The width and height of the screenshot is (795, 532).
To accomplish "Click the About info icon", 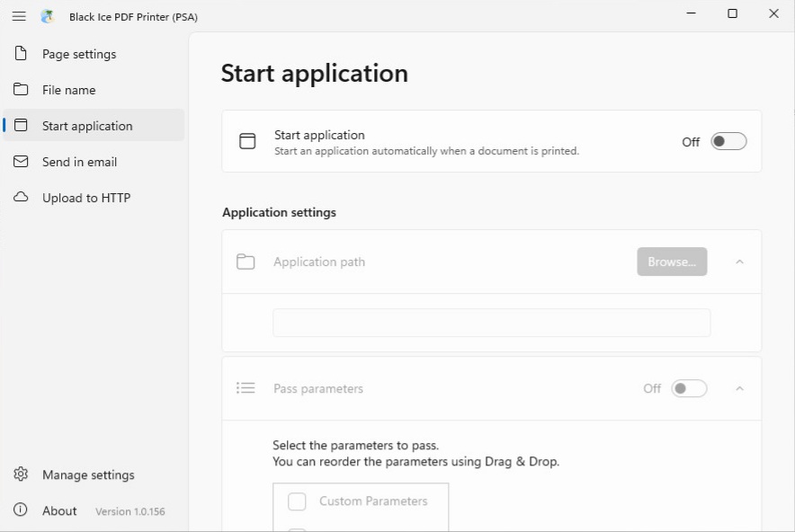I will coord(21,510).
